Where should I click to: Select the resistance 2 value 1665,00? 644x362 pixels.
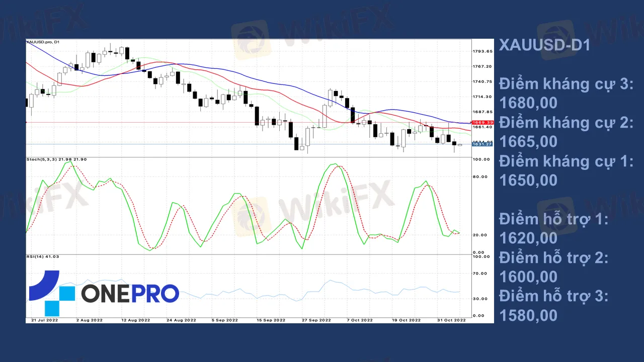point(528,142)
